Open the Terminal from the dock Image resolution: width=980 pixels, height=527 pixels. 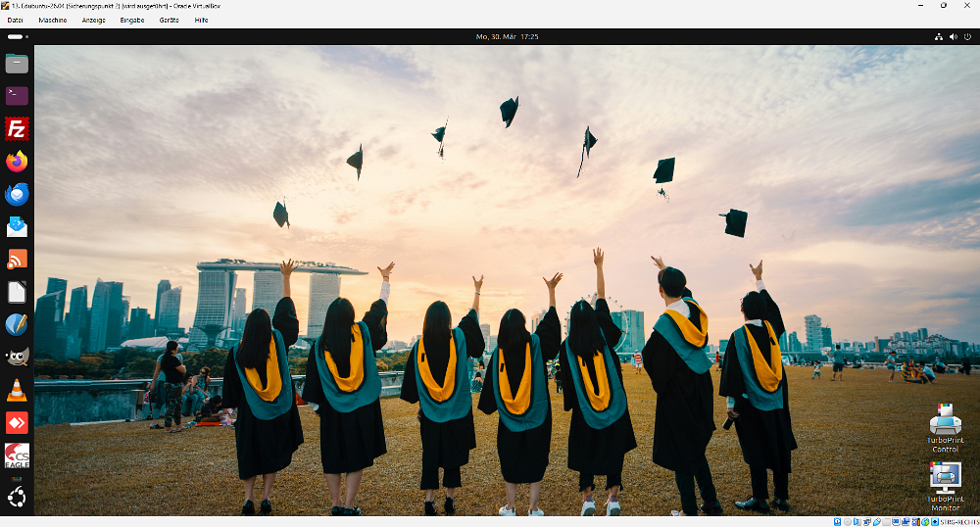17,96
